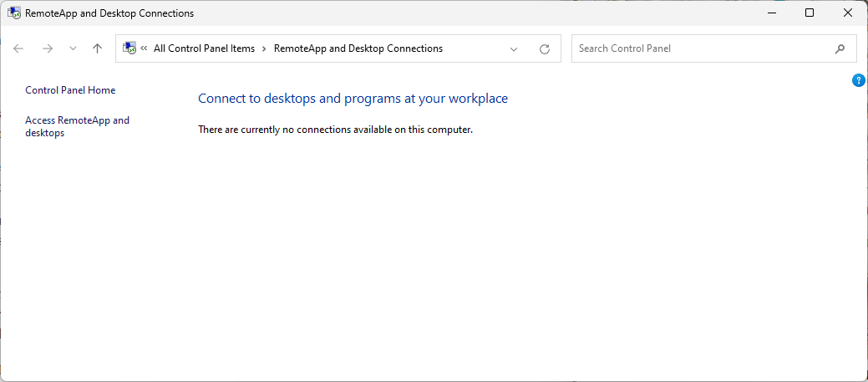Open the Control Panel Home link
Viewport: 868px width, 382px height.
tap(70, 90)
